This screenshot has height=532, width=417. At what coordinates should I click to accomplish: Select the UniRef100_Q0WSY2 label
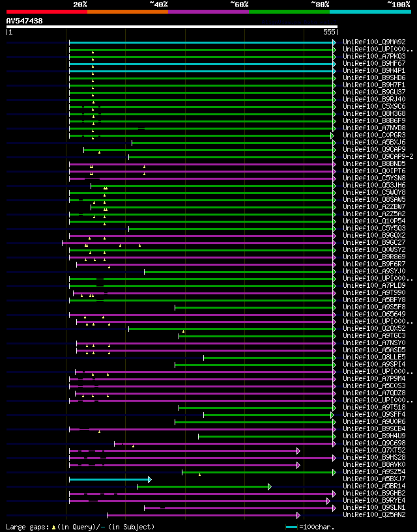(374, 249)
